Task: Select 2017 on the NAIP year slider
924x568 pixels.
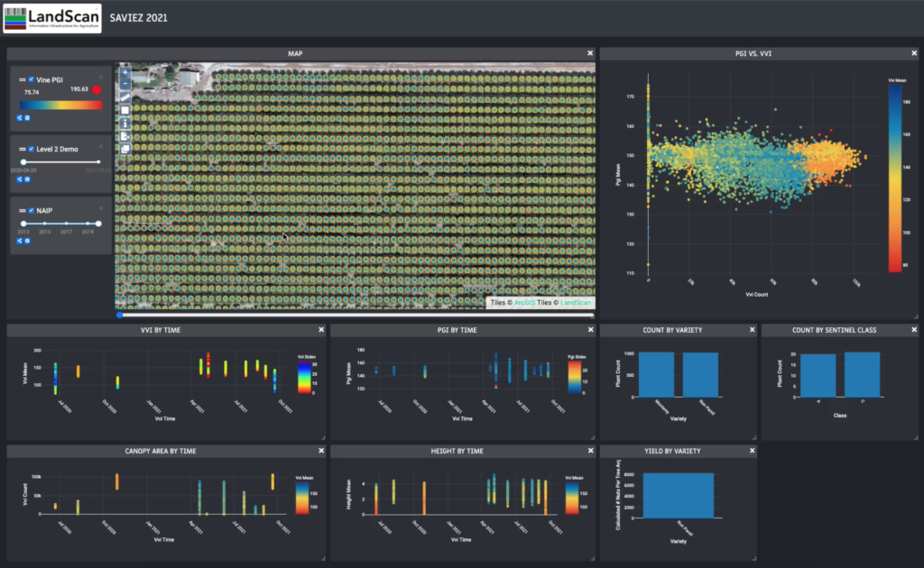Action: point(66,223)
